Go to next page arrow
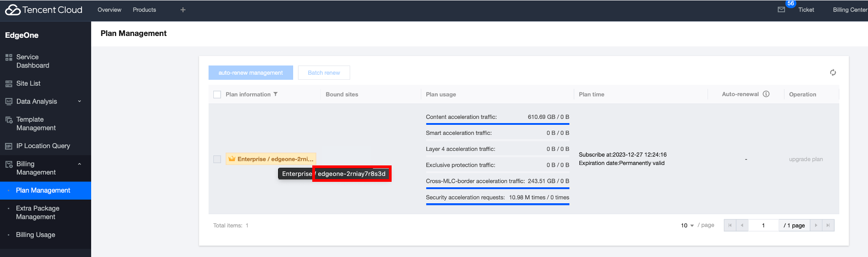This screenshot has height=257, width=868. pos(816,225)
